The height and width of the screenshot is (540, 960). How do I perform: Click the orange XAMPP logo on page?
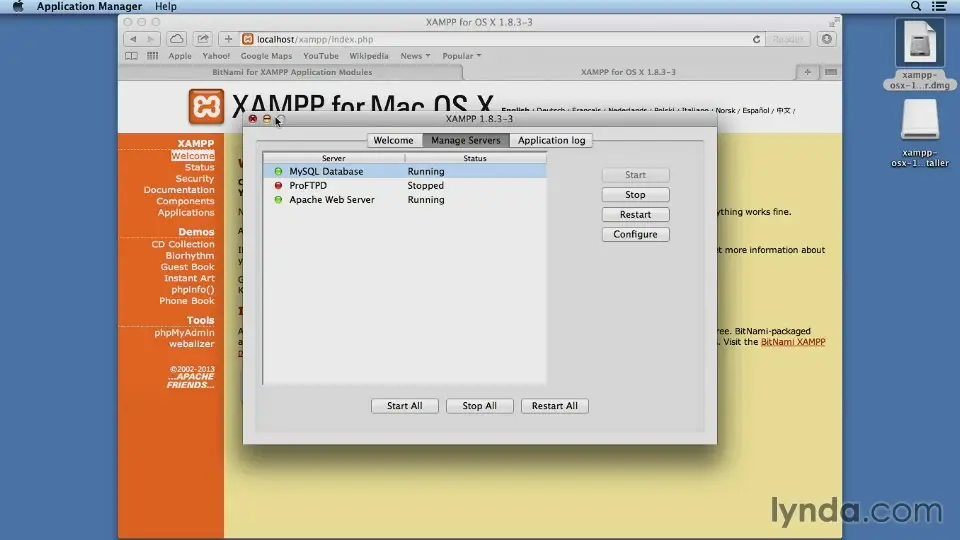coord(206,106)
